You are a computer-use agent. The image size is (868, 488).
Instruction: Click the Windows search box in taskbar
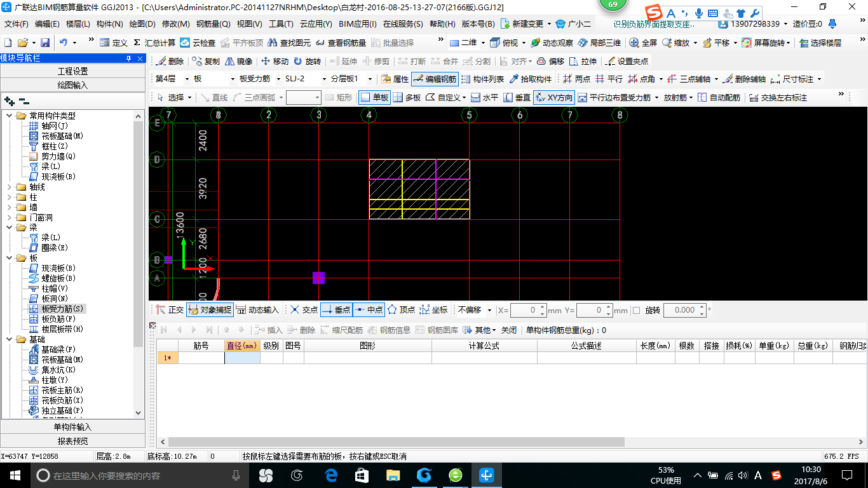click(139, 475)
